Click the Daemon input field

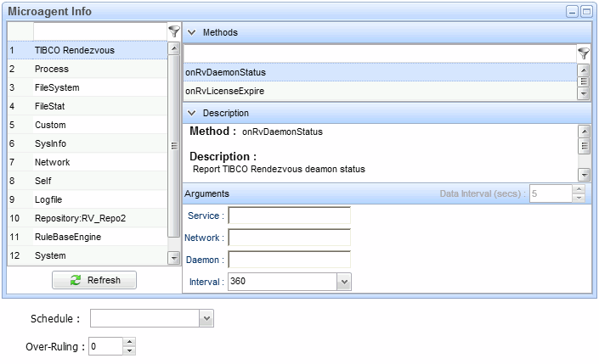[289, 260]
